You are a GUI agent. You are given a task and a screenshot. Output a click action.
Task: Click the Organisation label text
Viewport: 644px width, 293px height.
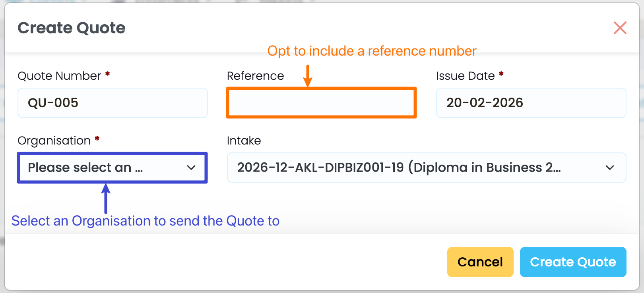54,141
